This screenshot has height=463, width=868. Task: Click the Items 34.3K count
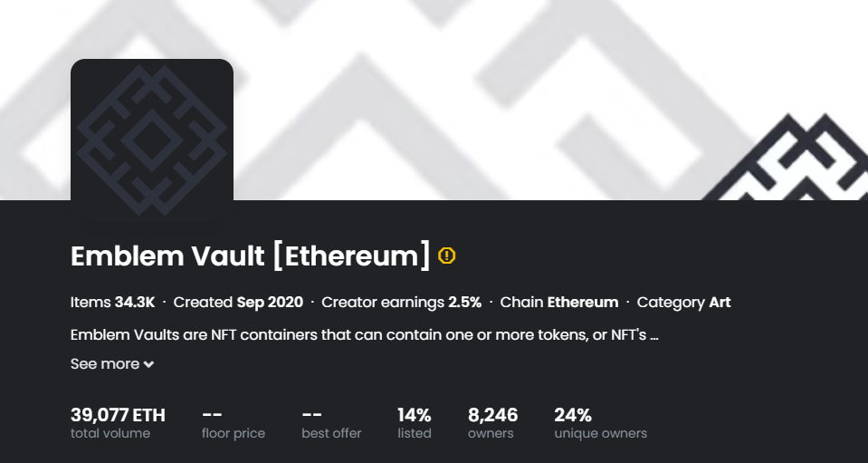113,303
